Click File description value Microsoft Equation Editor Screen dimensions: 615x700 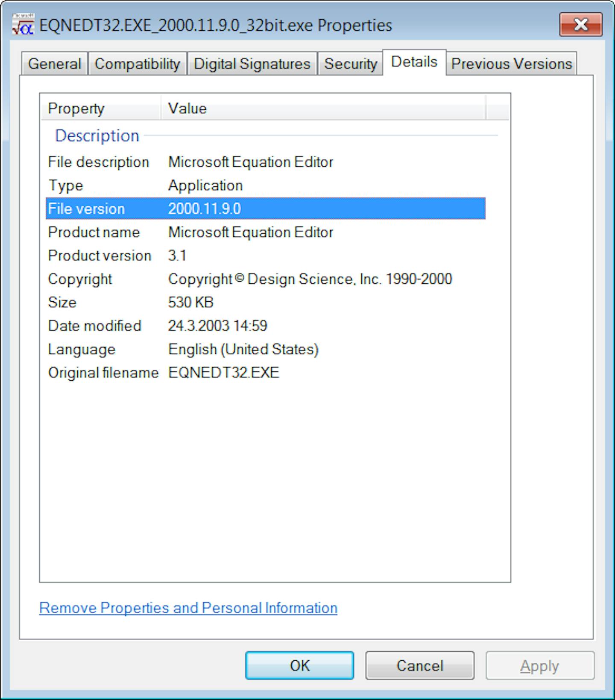pos(251,162)
